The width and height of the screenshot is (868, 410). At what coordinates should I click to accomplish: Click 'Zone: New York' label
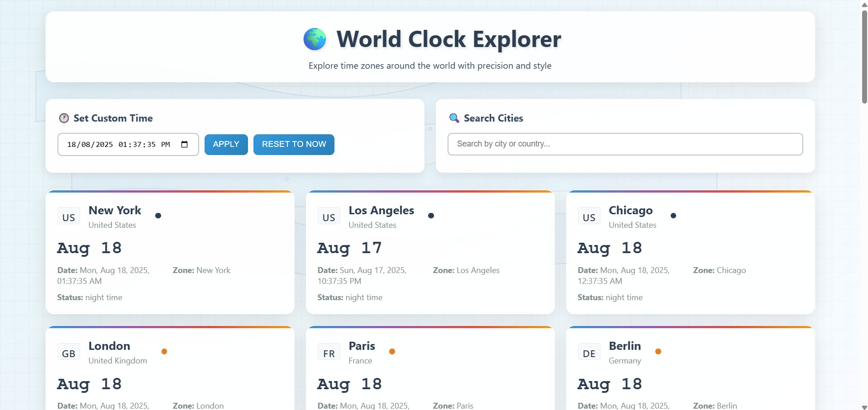coord(201,270)
